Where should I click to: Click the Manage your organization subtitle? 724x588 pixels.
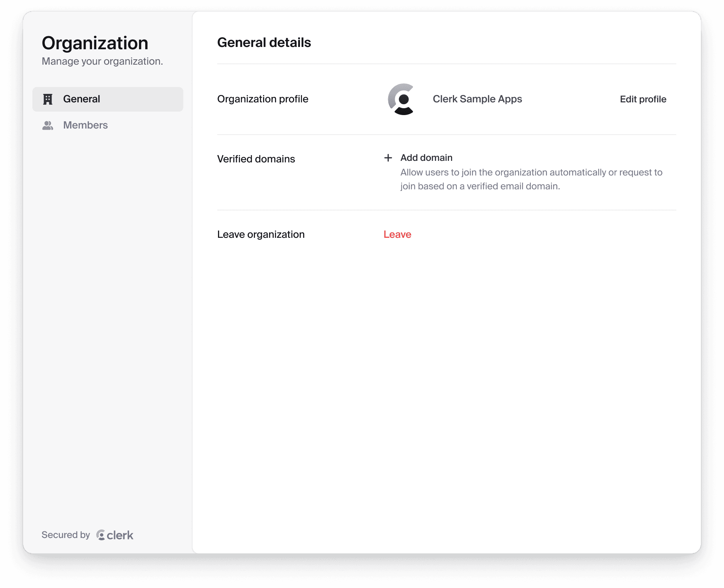(102, 62)
